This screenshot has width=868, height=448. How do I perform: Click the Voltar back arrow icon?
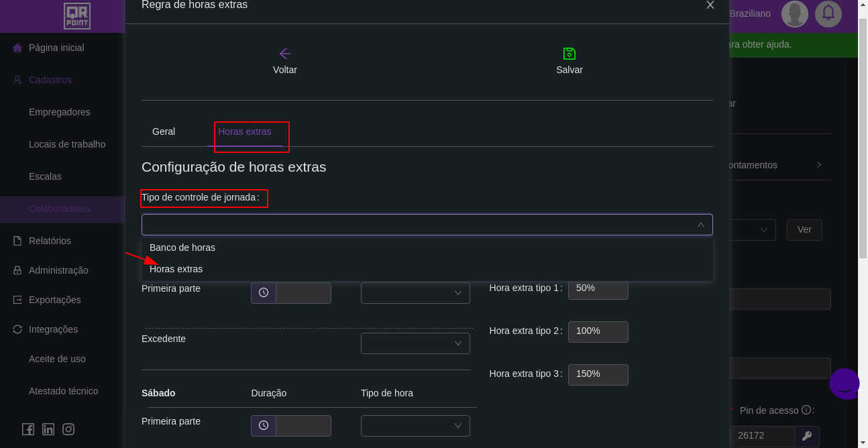tap(285, 54)
